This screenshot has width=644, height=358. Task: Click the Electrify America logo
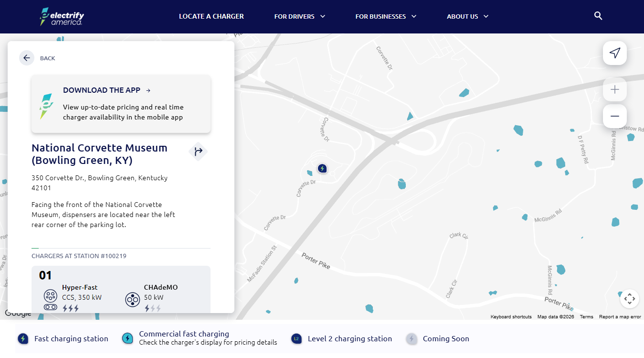[x=62, y=16]
